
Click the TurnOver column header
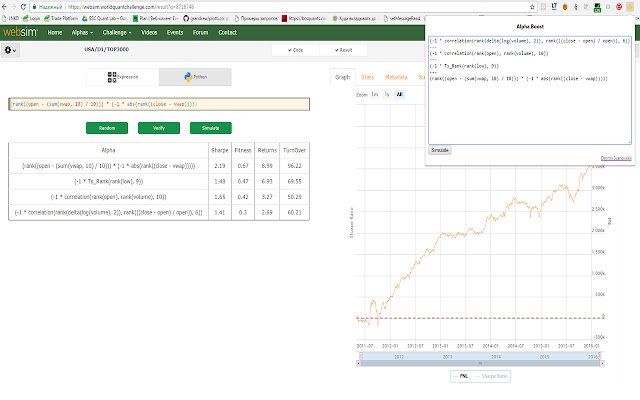294,150
